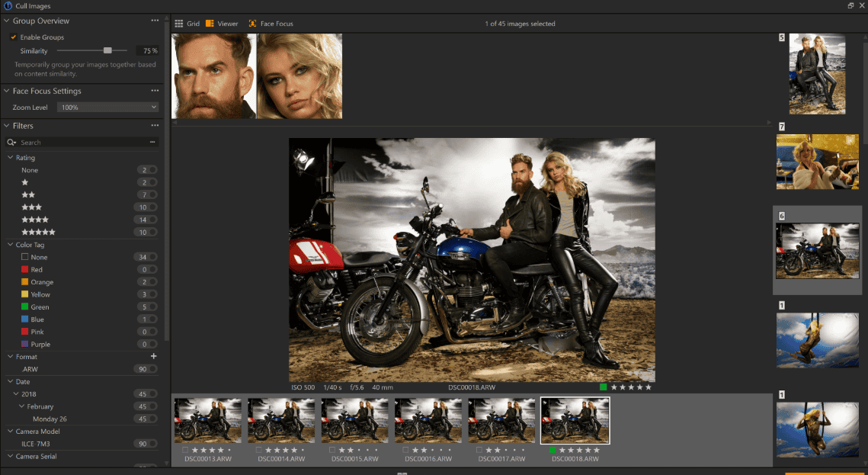This screenshot has height=475, width=868.
Task: Activate Face Focus mode
Action: pyautogui.click(x=271, y=24)
